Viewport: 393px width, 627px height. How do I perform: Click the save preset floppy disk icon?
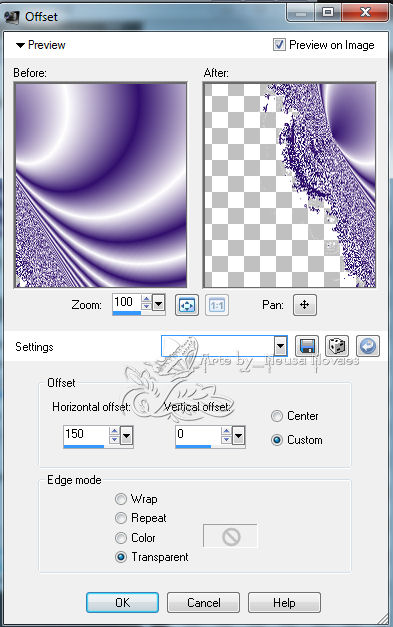[x=307, y=346]
